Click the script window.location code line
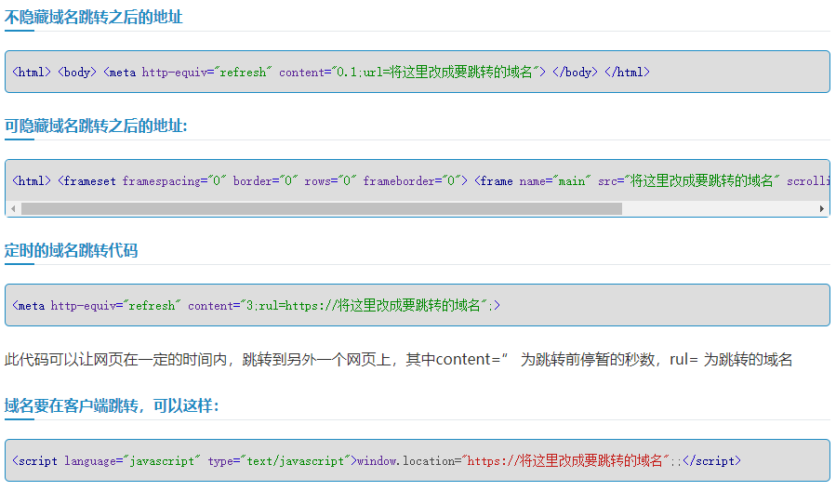The height and width of the screenshot is (504, 836). pyautogui.click(x=377, y=460)
